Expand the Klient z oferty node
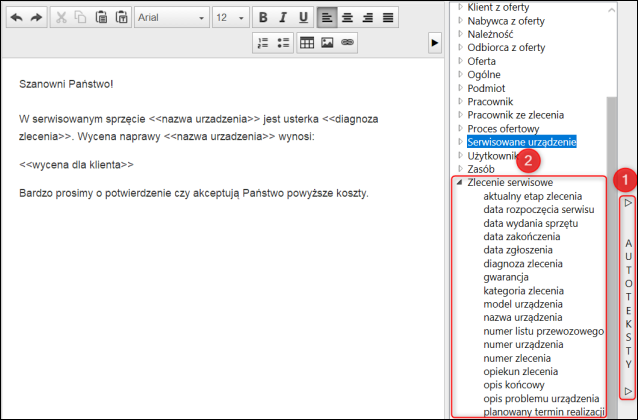 pos(461,7)
